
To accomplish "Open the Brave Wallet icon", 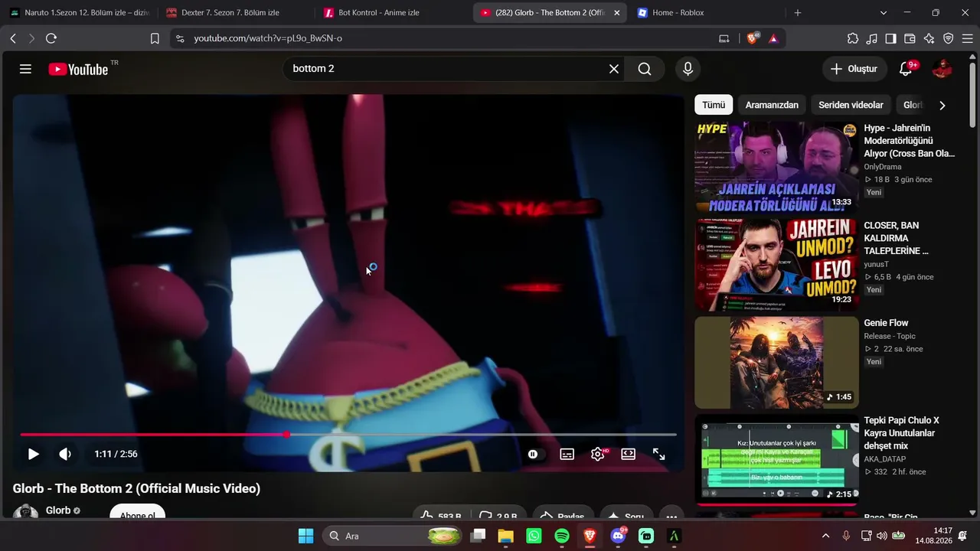I will click(910, 38).
